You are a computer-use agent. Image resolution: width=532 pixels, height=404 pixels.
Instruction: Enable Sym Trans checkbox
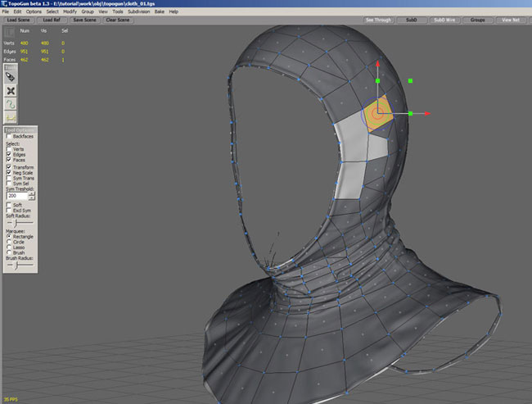point(9,178)
